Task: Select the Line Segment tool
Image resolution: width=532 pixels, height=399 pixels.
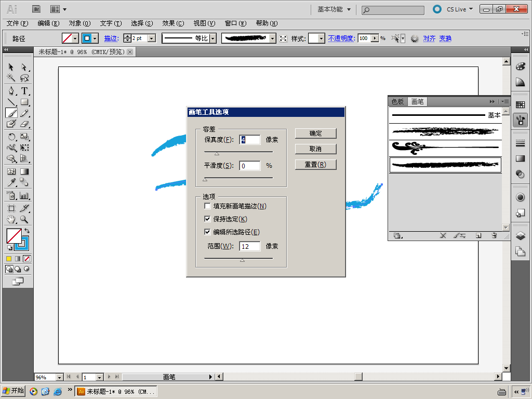Action: pos(11,102)
